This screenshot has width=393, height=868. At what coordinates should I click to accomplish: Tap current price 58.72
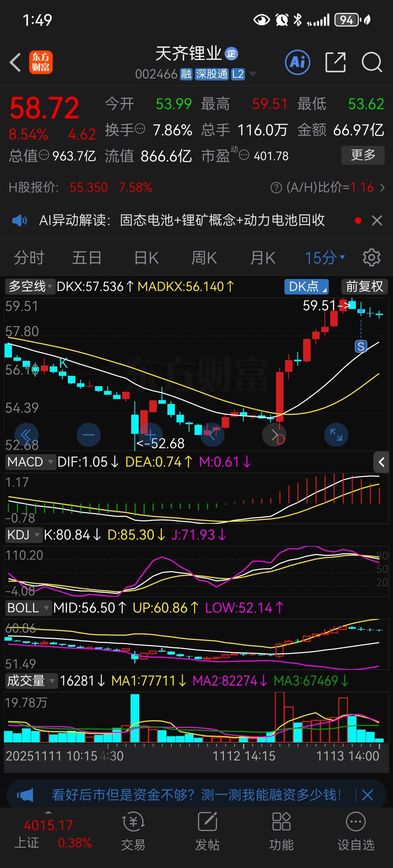coord(44,108)
